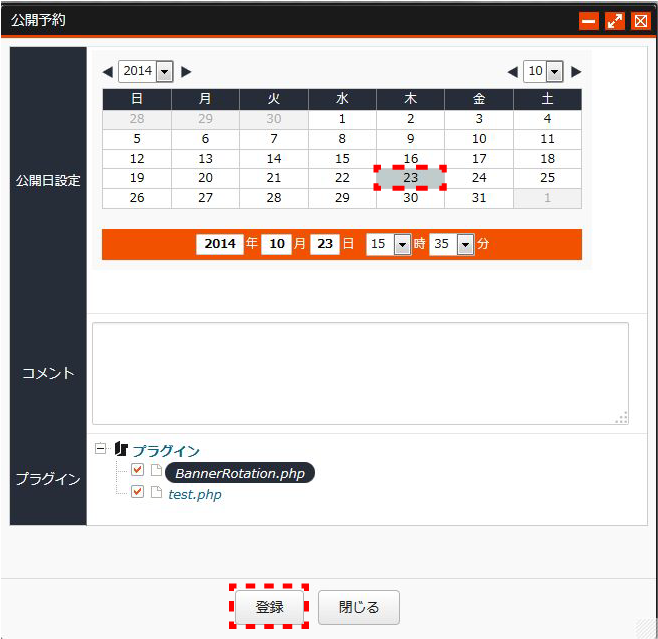Viewport: 658px width, 639px height.
Task: Select date 13 in the calendar
Action: [205, 159]
